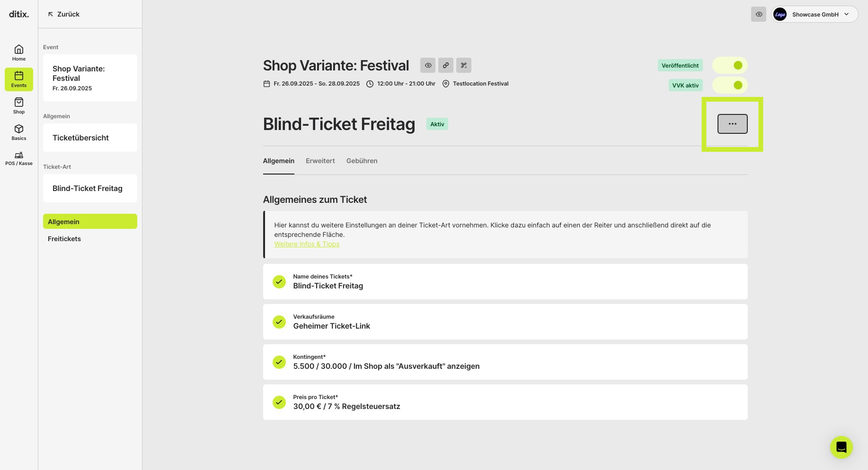Open the Home section in sidebar

[x=19, y=52]
